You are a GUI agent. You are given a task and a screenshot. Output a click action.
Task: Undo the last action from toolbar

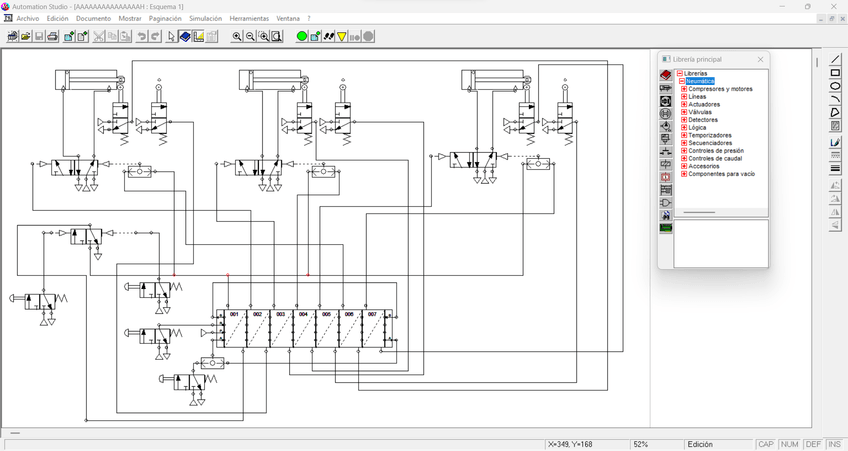(x=142, y=37)
